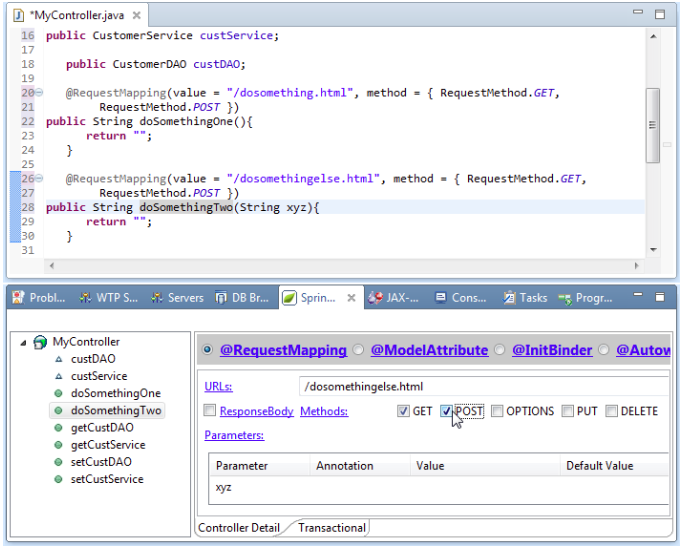Open the WTP S... view tab
The image size is (680, 547).
click(108, 298)
